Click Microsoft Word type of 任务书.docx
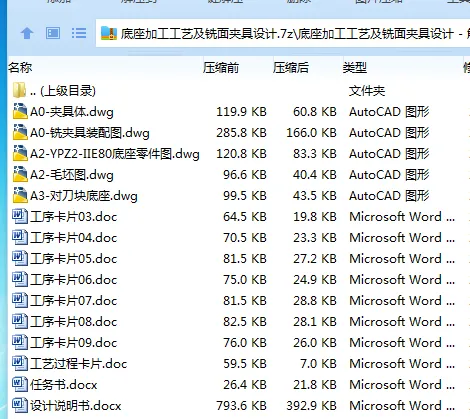 tap(402, 384)
